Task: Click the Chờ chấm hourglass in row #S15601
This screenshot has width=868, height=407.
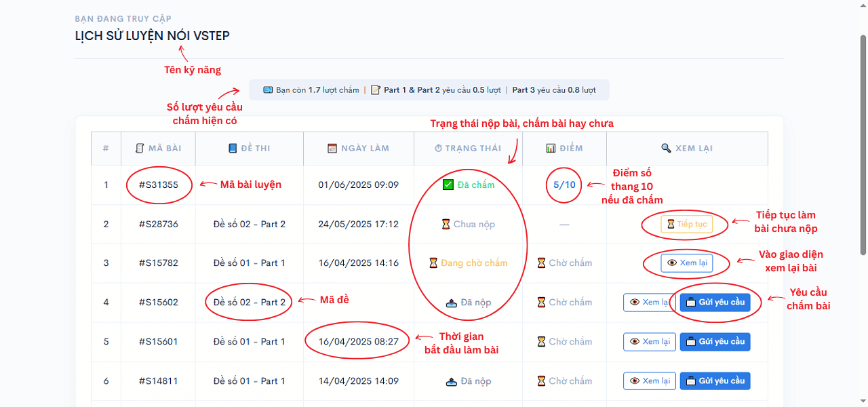Action: (541, 341)
